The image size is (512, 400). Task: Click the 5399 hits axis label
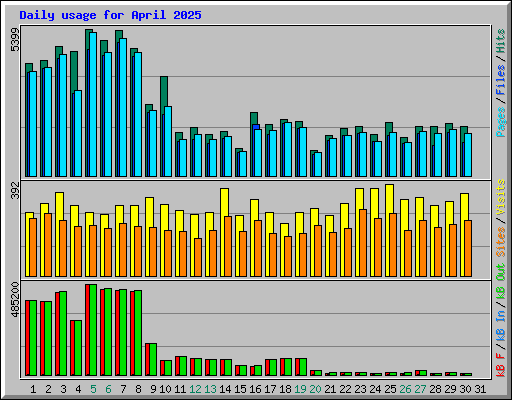tap(15, 40)
